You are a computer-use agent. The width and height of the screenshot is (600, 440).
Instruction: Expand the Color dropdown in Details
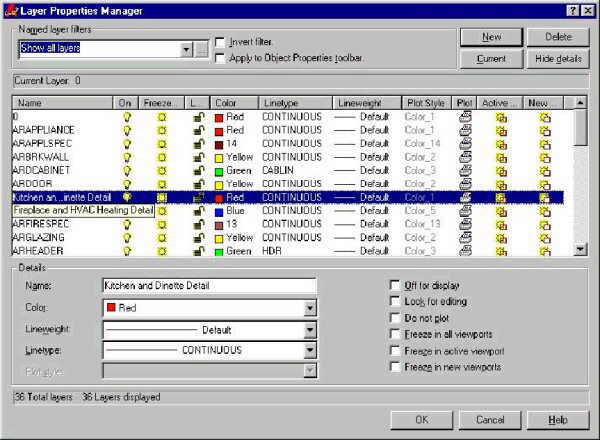pyautogui.click(x=310, y=308)
